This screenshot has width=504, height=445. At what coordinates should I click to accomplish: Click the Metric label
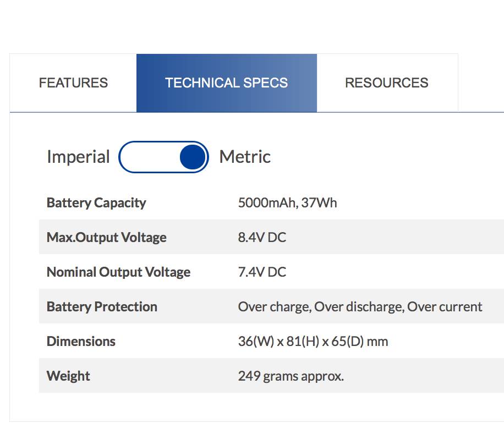[x=245, y=157]
